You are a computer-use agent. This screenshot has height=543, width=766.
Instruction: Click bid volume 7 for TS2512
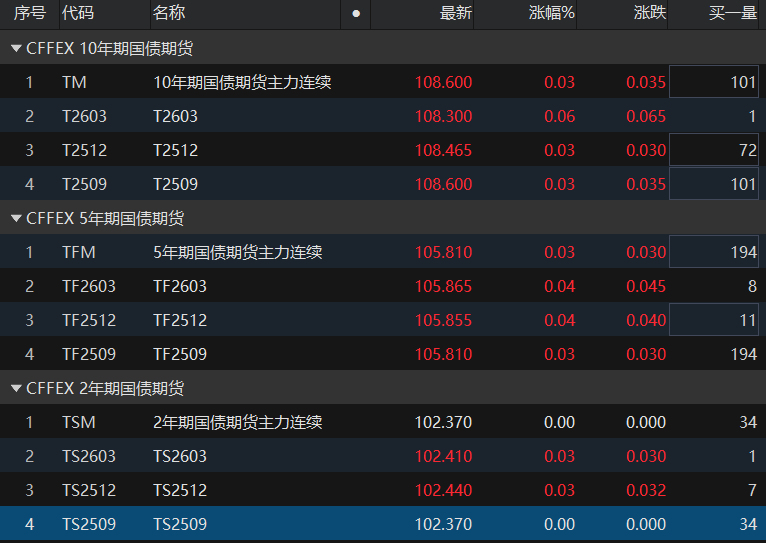[x=752, y=490]
